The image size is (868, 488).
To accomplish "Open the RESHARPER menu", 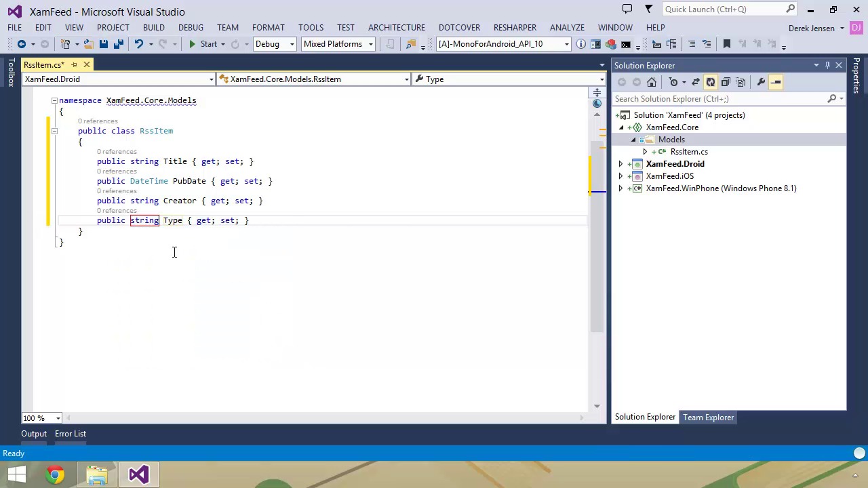I will coord(515,28).
